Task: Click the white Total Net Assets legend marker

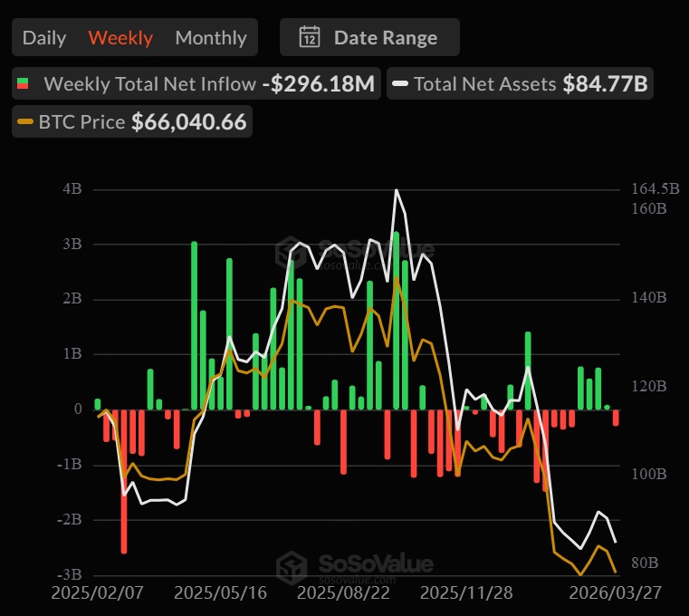Action: pos(400,84)
